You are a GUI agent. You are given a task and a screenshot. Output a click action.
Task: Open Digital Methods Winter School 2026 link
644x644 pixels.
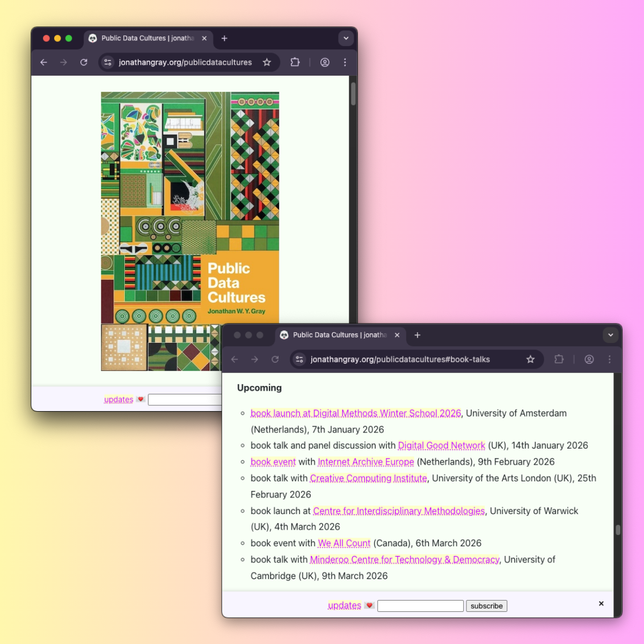(355, 413)
